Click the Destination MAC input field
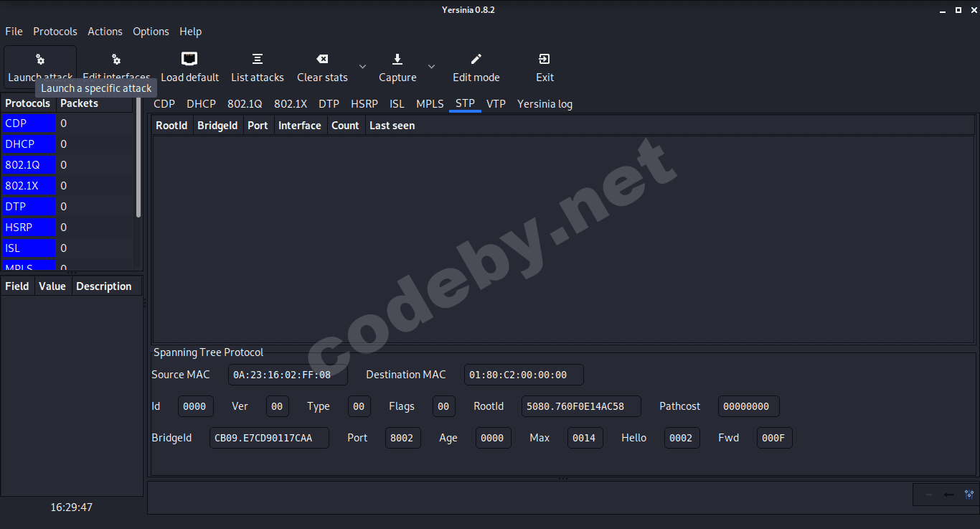 tap(524, 375)
